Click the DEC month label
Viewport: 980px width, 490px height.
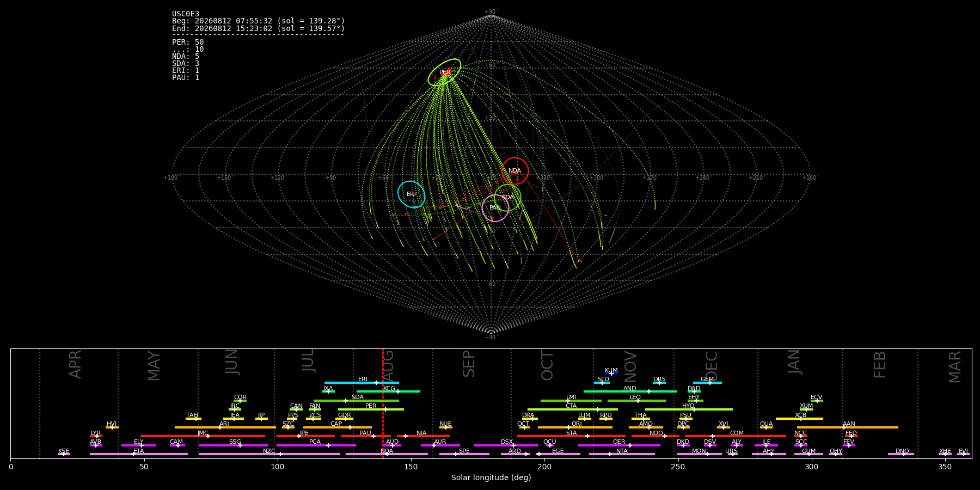pyautogui.click(x=712, y=365)
